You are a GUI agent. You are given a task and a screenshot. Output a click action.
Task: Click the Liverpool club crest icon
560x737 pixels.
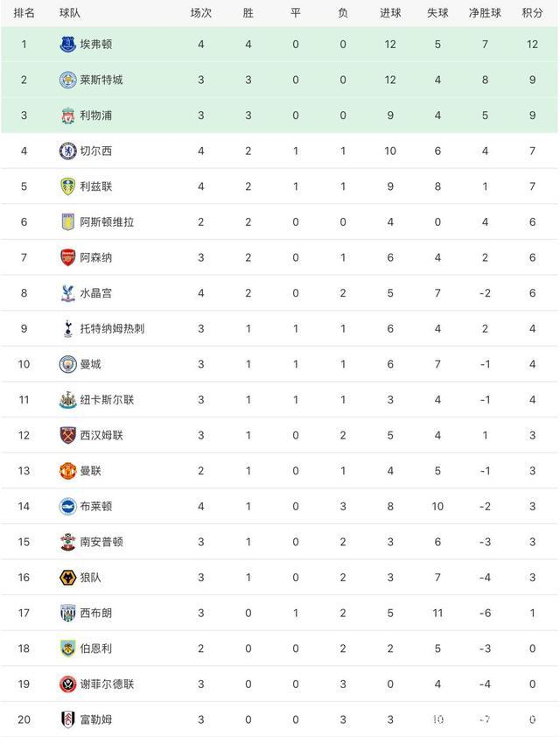coord(68,116)
